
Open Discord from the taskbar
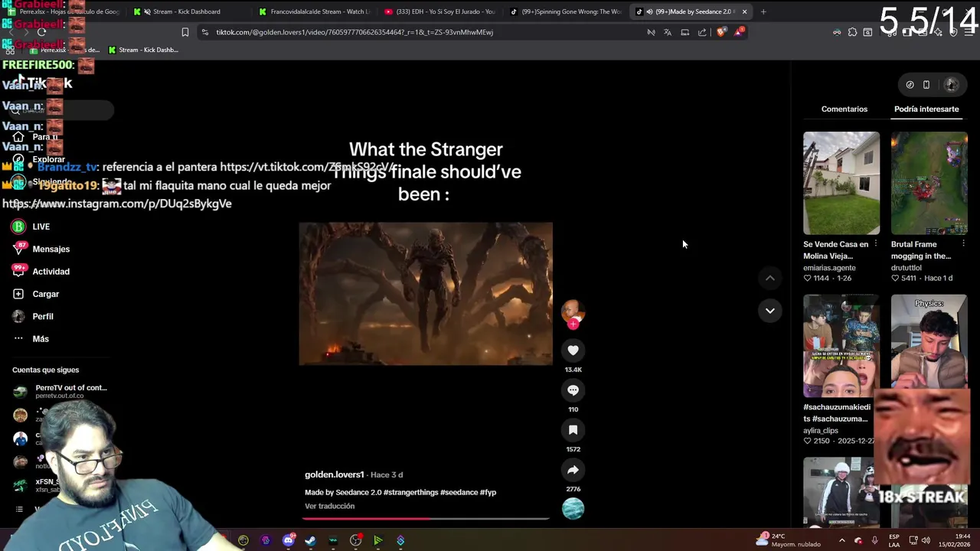[x=289, y=540]
